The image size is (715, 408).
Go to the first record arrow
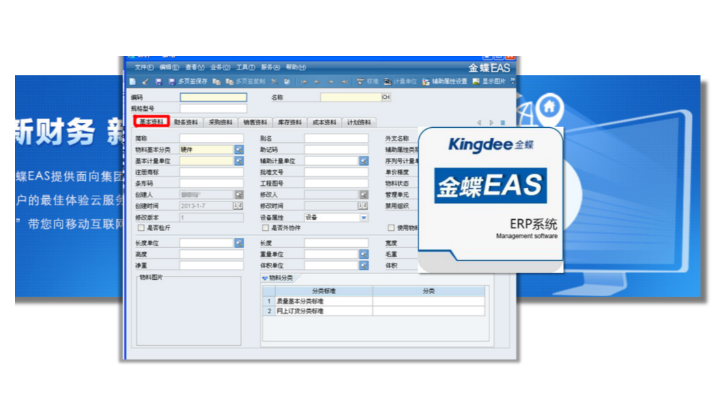coord(304,82)
